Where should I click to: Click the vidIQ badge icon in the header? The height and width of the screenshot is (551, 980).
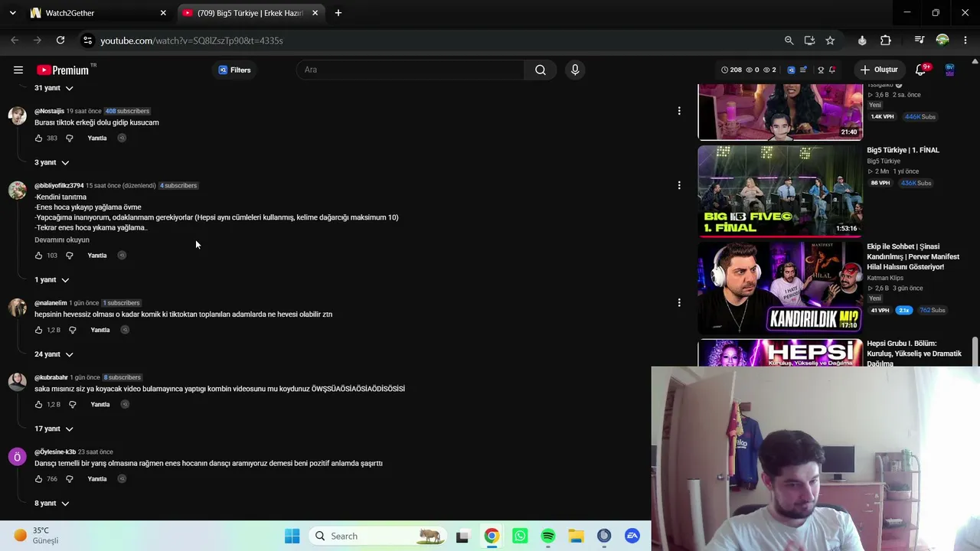[x=792, y=70]
